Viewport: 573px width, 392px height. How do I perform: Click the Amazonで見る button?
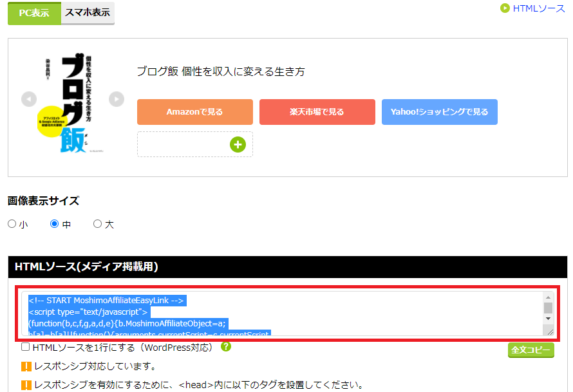pos(195,112)
